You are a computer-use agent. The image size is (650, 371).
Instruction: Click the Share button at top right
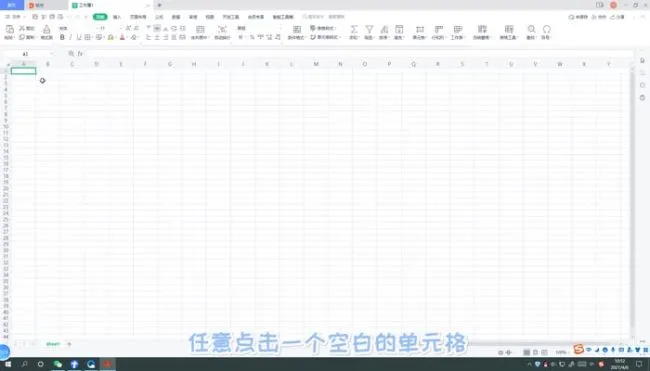coord(618,17)
